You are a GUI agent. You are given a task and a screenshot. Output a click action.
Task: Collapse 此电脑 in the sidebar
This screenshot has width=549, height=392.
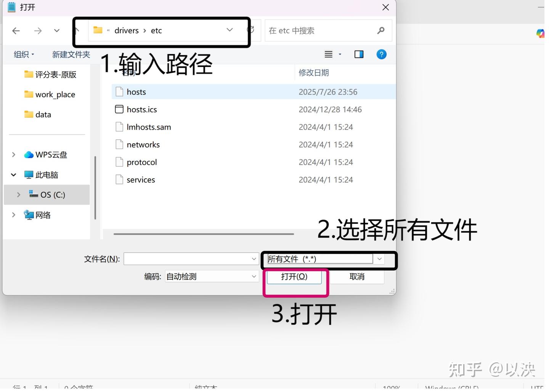coord(13,174)
